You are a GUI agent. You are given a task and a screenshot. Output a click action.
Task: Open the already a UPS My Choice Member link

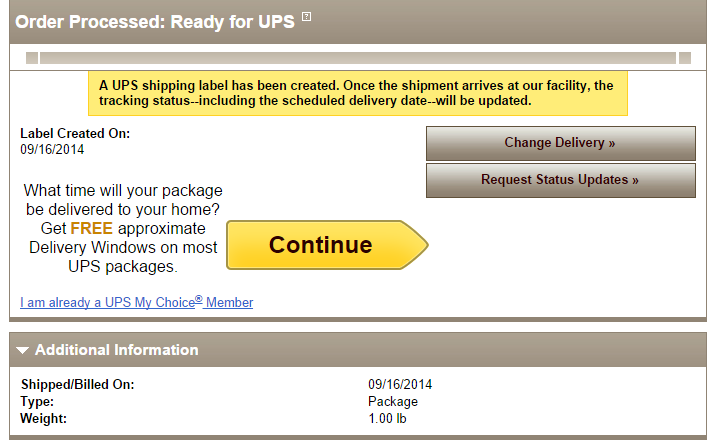pyautogui.click(x=137, y=302)
